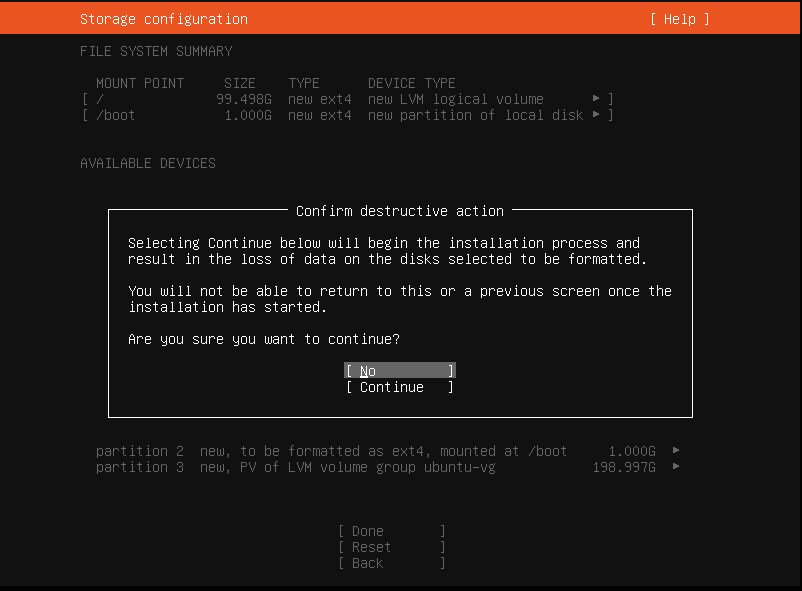This screenshot has height=591, width=802.
Task: Expand the root mount point row arrow
Action: pyautogui.click(x=596, y=98)
